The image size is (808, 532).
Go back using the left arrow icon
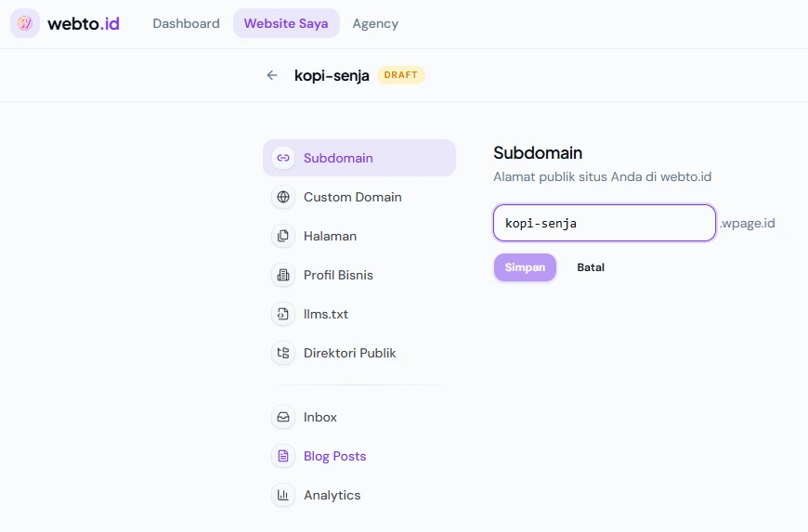tap(272, 75)
